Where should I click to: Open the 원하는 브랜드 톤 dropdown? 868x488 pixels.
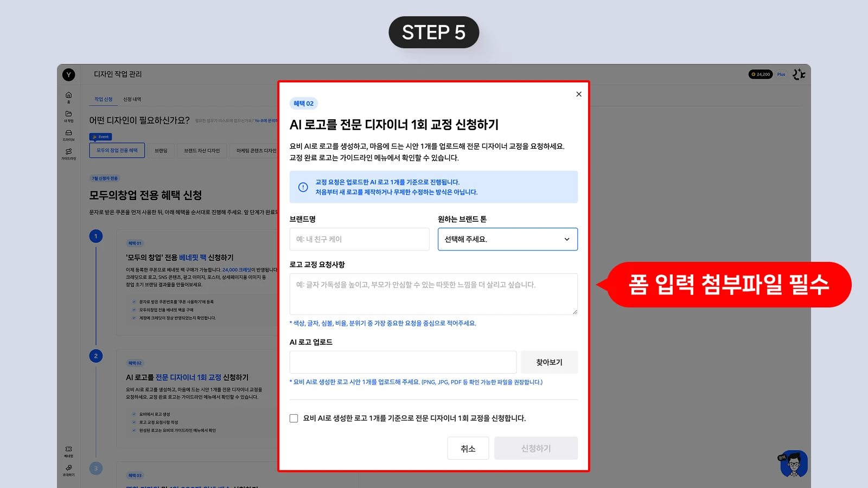click(508, 239)
